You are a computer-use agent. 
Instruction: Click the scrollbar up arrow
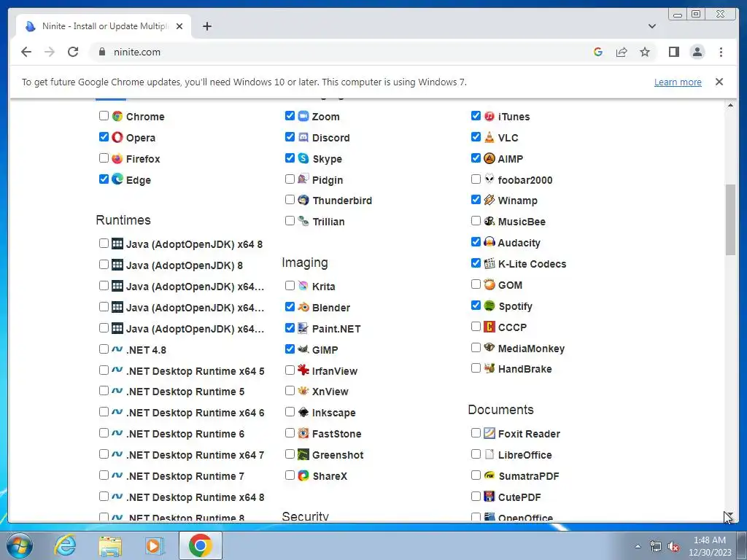pos(730,105)
